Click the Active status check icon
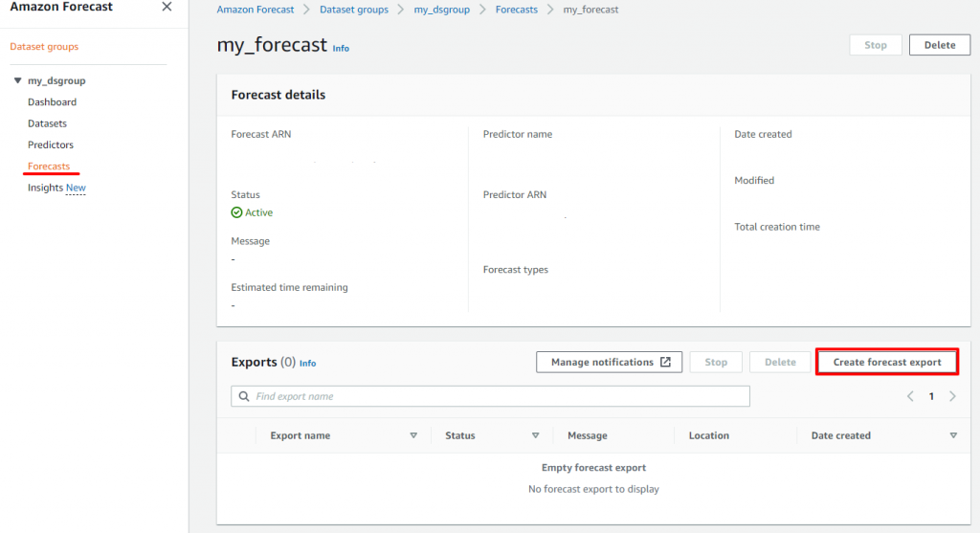Viewport: 980px width, 533px height. coord(237,212)
